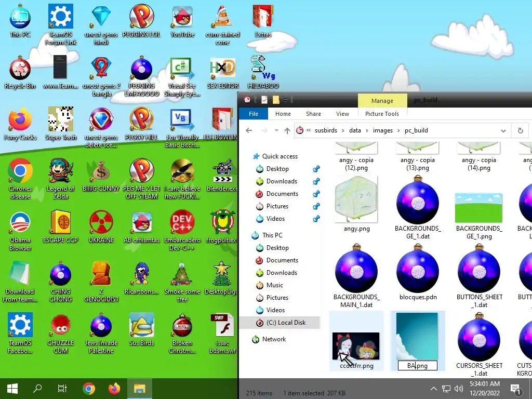Go up one folder level
The height and width of the screenshot is (399, 532).
(287, 130)
